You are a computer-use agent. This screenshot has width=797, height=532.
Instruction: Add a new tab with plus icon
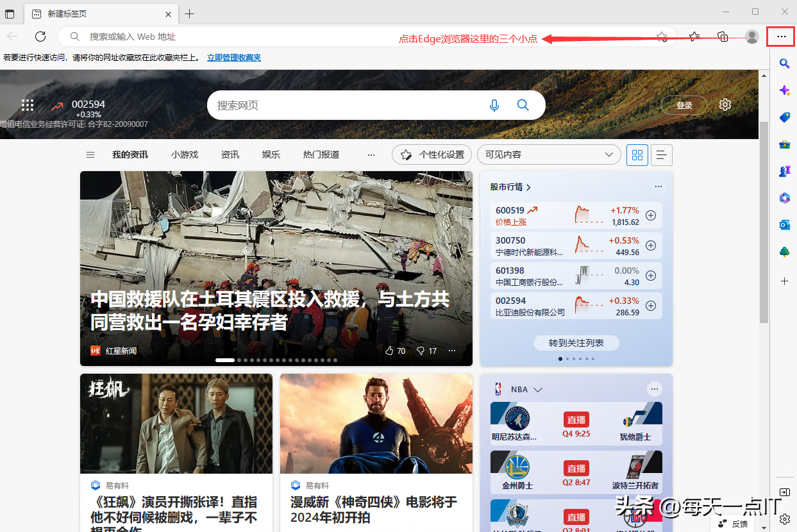pos(189,13)
